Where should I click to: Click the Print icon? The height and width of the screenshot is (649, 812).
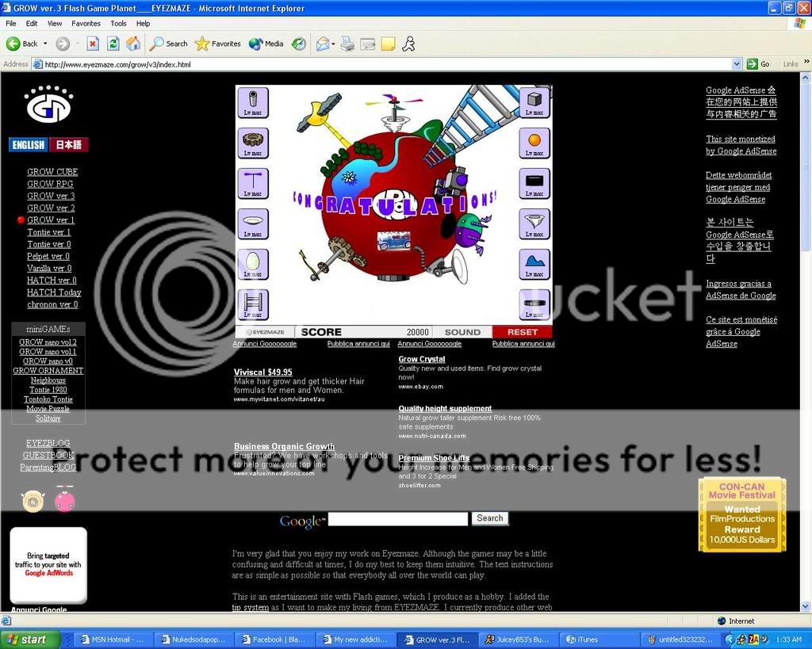click(x=347, y=44)
